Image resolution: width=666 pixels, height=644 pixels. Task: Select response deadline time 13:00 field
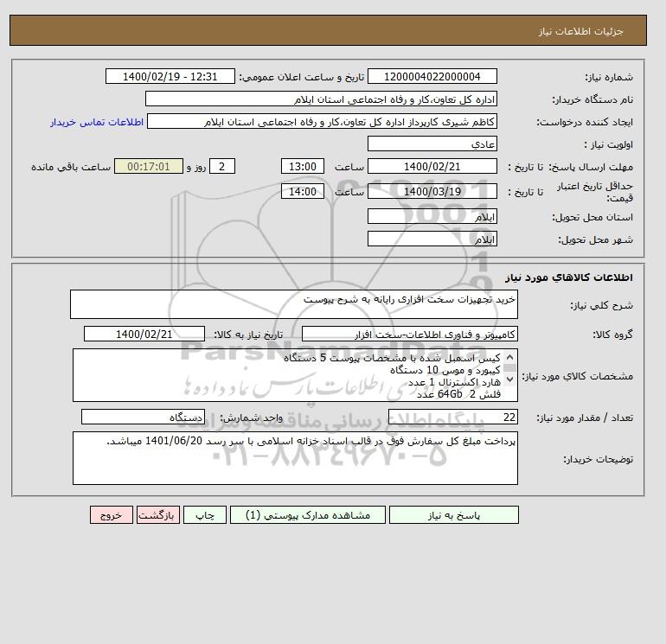tap(303, 167)
